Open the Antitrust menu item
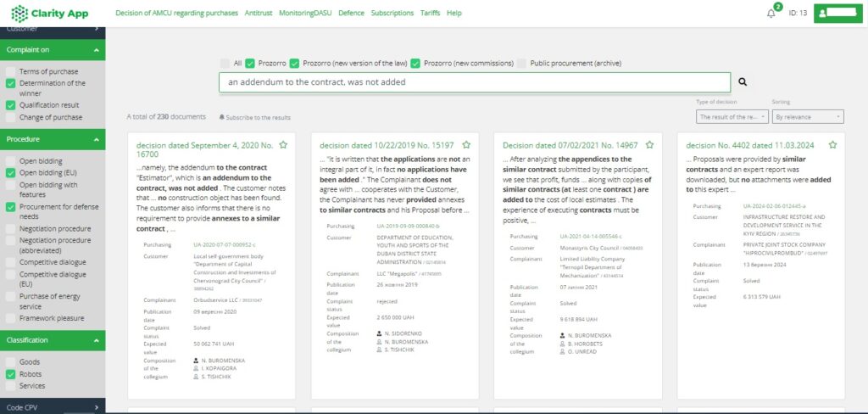 [258, 14]
